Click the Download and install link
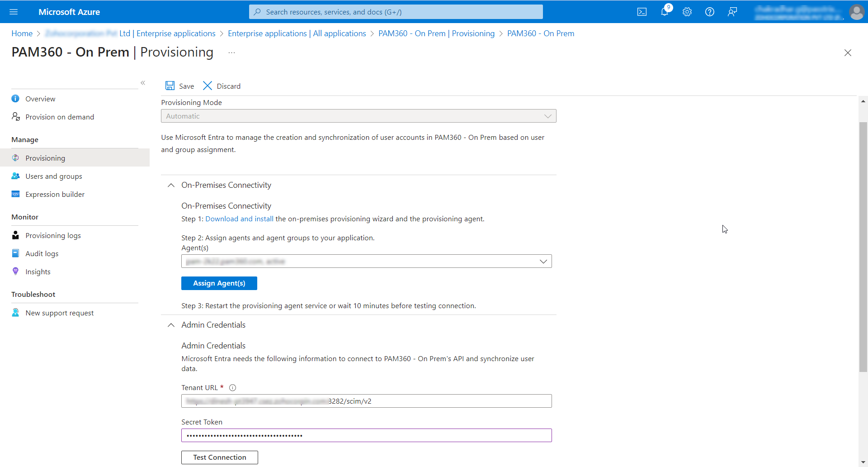 [239, 219]
